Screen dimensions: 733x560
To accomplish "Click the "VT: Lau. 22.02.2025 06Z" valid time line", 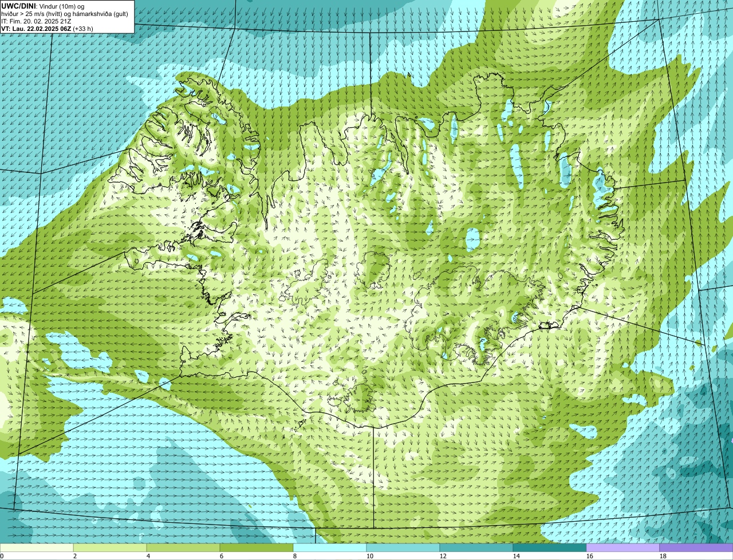I will tap(47, 28).
